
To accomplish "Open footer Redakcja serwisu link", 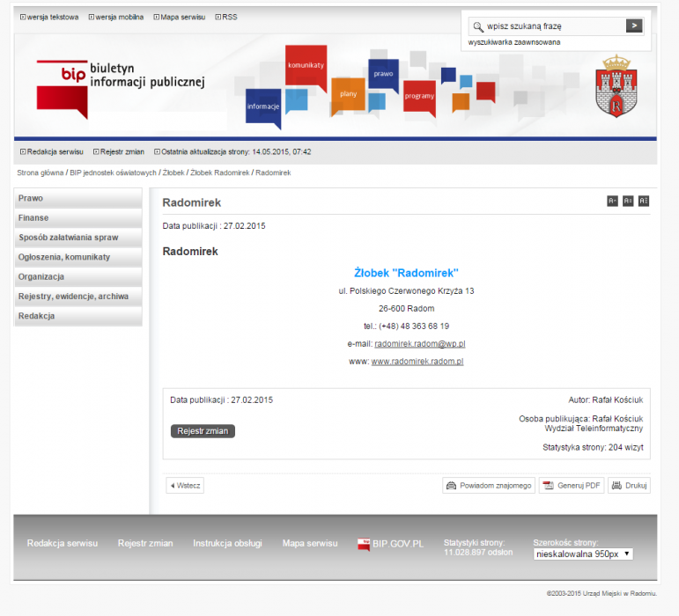I will (63, 543).
